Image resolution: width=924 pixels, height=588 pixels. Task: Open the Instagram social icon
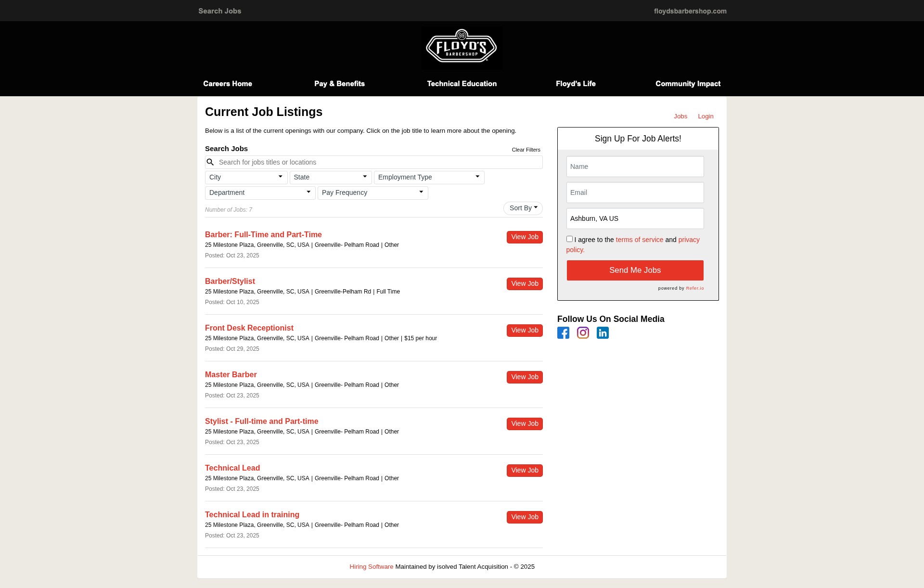pos(583,332)
